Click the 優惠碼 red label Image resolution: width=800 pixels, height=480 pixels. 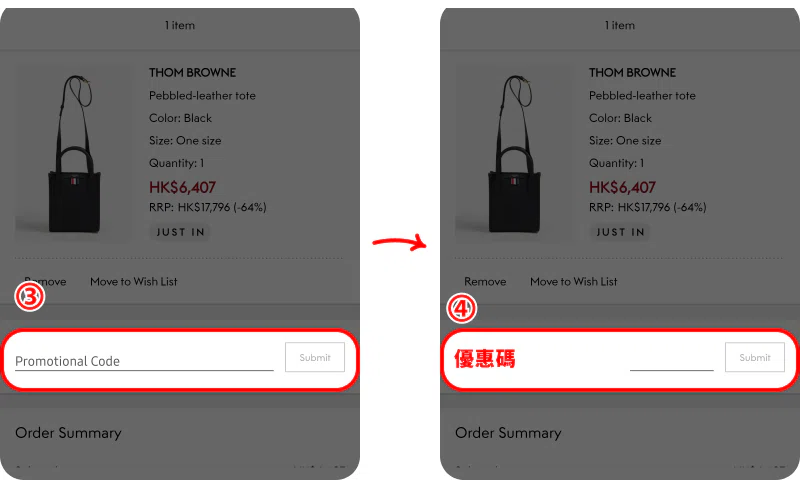pos(485,359)
